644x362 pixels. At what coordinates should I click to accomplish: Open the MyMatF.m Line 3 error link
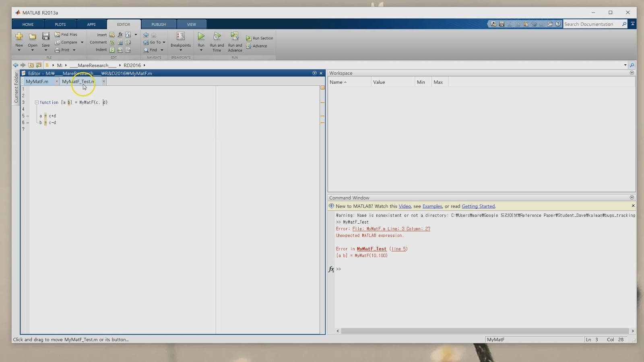click(x=391, y=229)
